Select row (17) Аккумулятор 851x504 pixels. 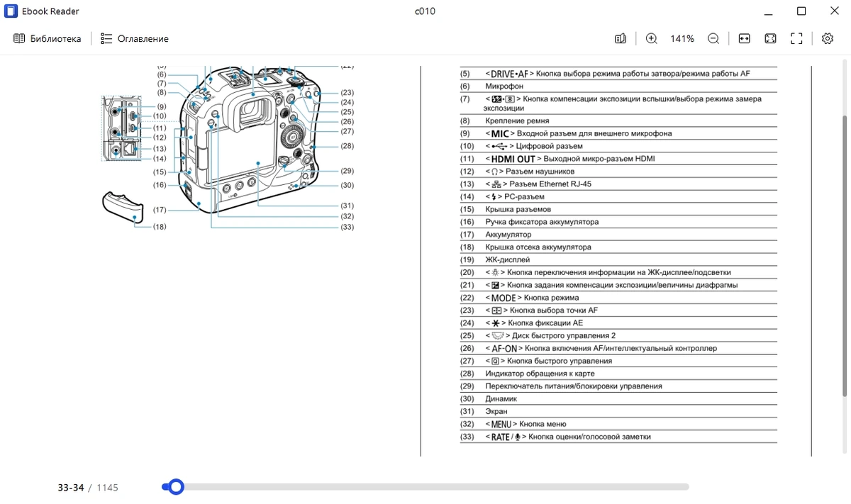pyautogui.click(x=618, y=235)
